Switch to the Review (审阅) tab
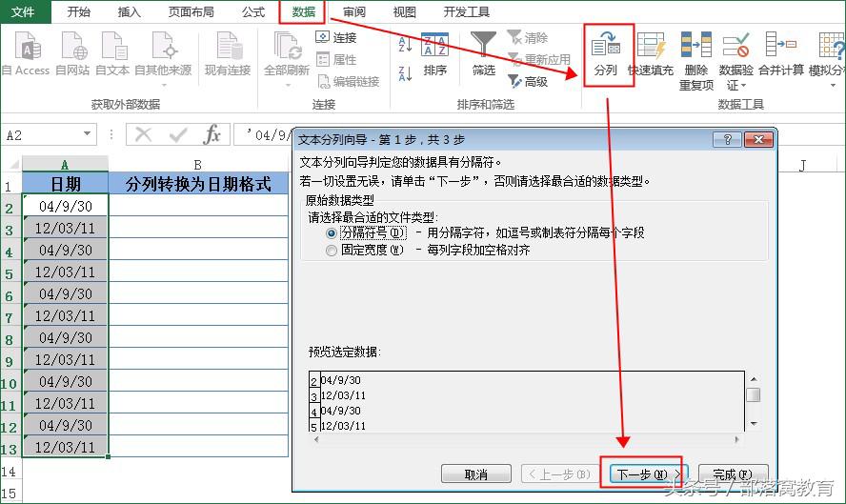The image size is (846, 504). point(354,11)
